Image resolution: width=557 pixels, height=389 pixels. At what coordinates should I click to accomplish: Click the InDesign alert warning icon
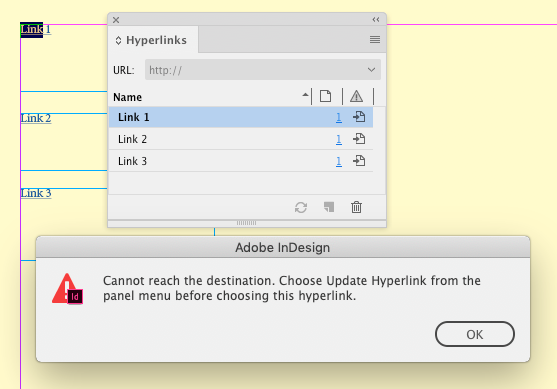point(67,289)
